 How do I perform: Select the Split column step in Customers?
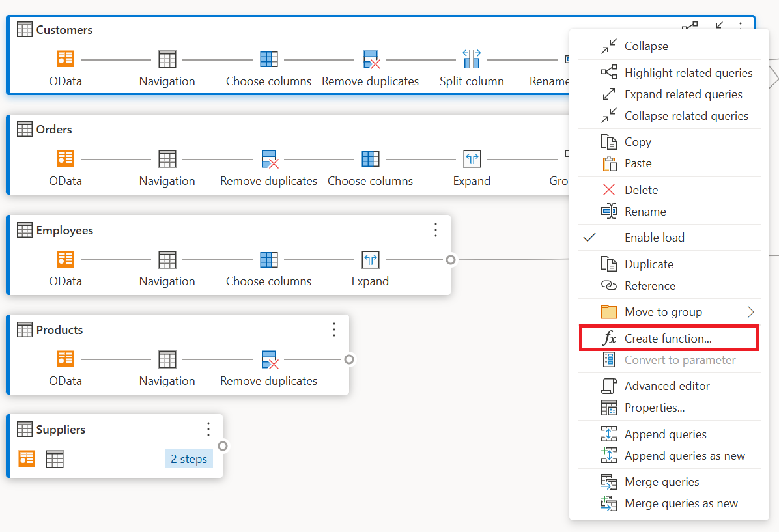click(x=472, y=59)
